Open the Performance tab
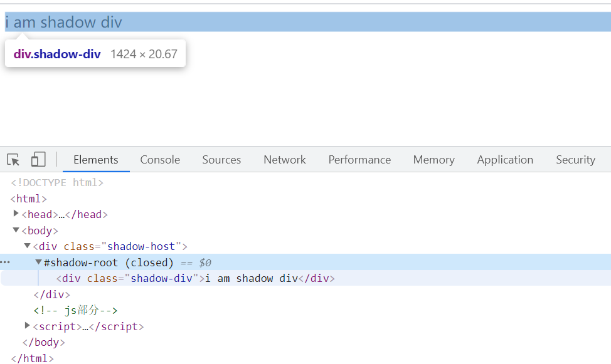 (359, 160)
